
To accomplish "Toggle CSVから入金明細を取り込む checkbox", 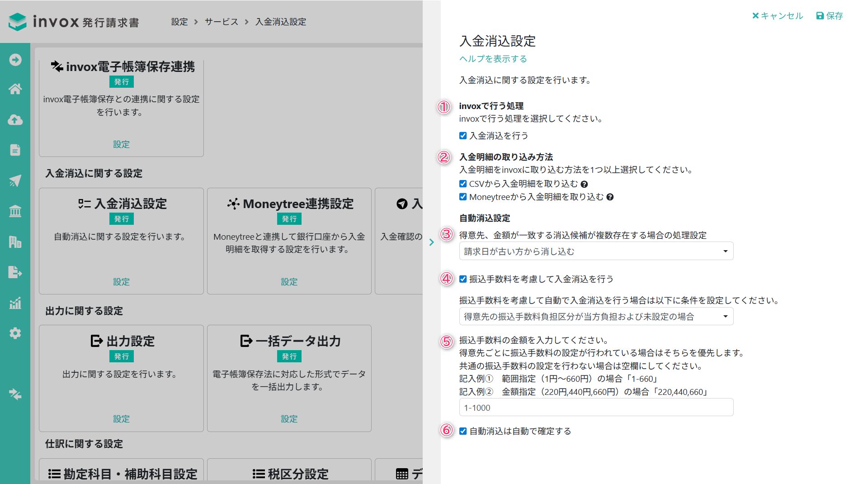I will pyautogui.click(x=463, y=184).
